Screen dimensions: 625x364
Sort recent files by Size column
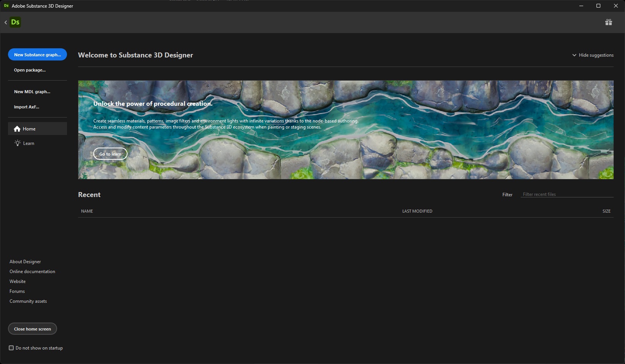(606, 211)
